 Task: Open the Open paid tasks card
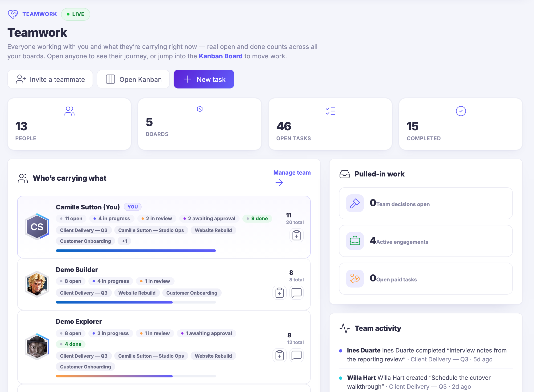click(x=426, y=279)
